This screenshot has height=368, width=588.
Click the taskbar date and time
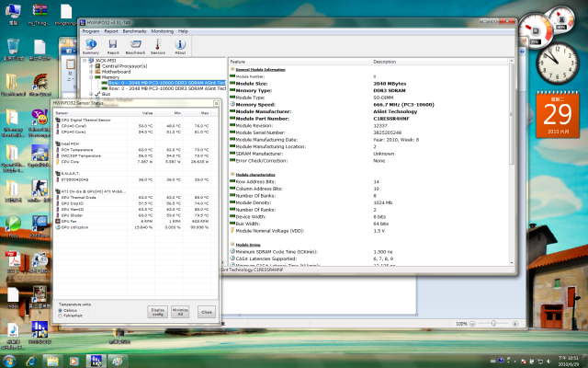coord(569,362)
